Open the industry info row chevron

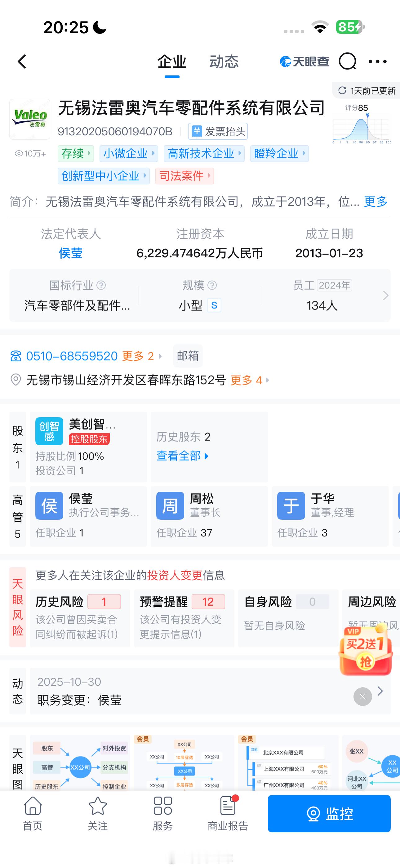(385, 296)
